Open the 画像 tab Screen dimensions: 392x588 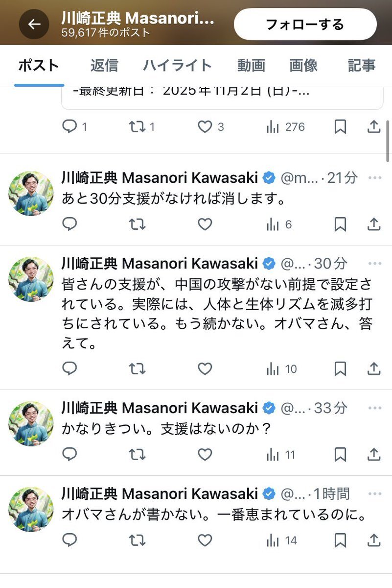pyautogui.click(x=303, y=65)
